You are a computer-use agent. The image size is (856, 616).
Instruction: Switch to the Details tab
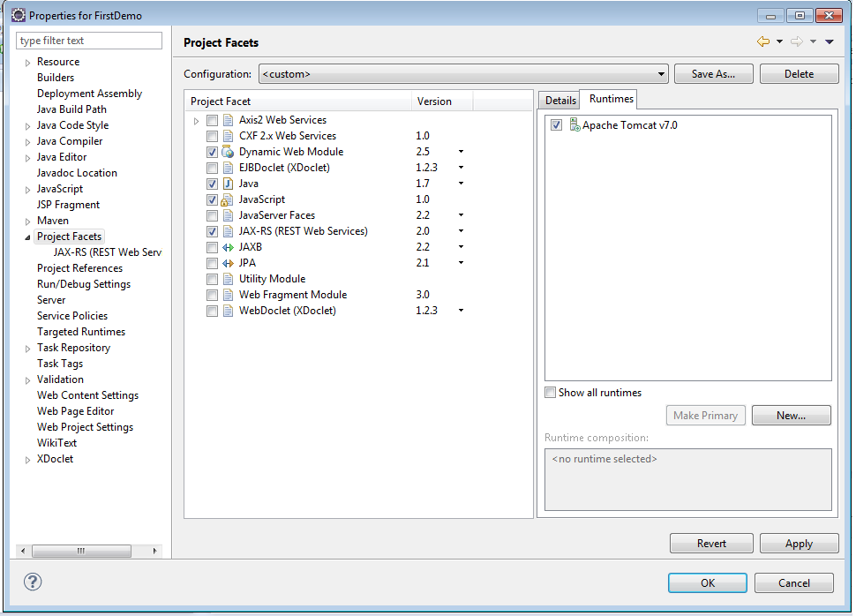559,100
